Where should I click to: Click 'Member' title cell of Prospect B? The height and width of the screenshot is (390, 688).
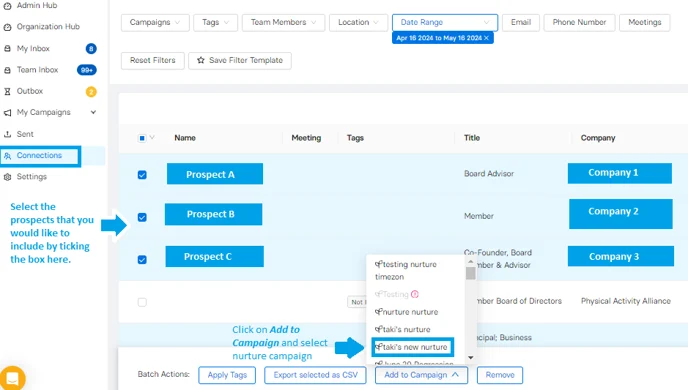pos(479,216)
